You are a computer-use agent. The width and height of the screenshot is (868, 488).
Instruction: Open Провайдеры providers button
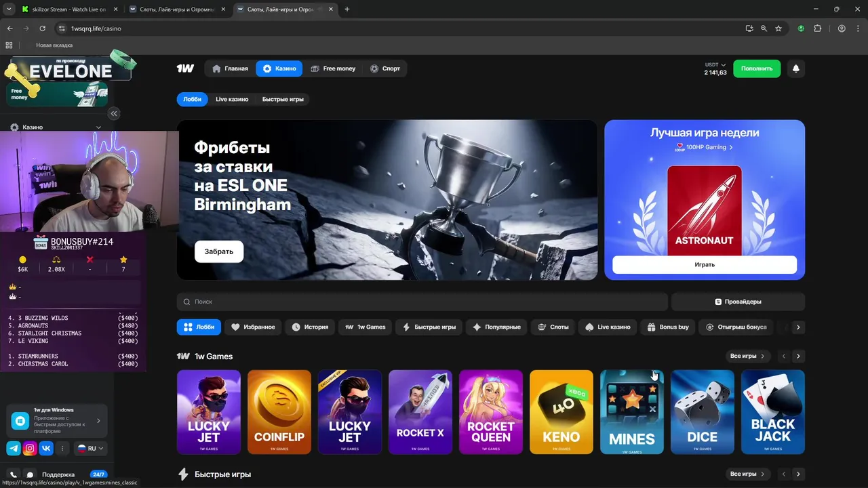(x=738, y=302)
